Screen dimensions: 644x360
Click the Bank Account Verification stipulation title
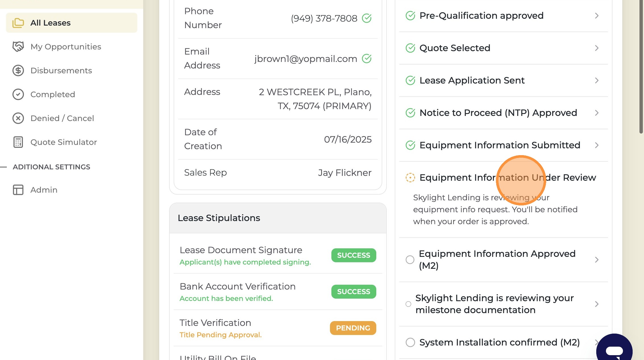238,286
